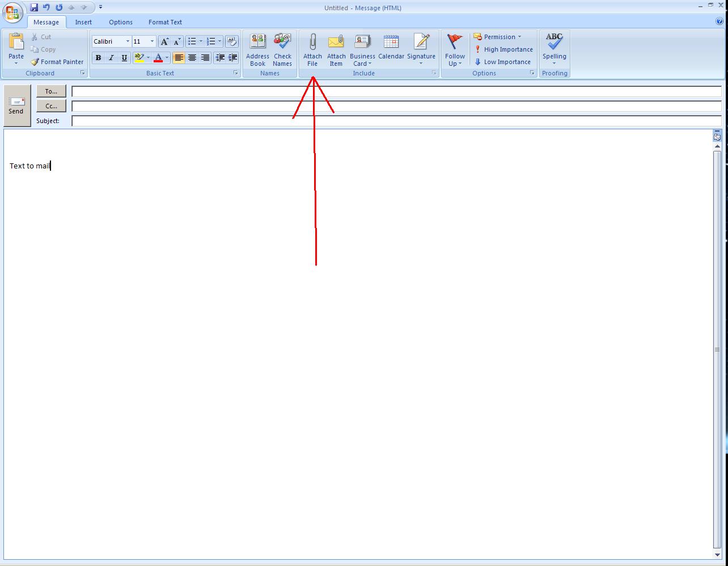Copy the selected text

coord(44,49)
